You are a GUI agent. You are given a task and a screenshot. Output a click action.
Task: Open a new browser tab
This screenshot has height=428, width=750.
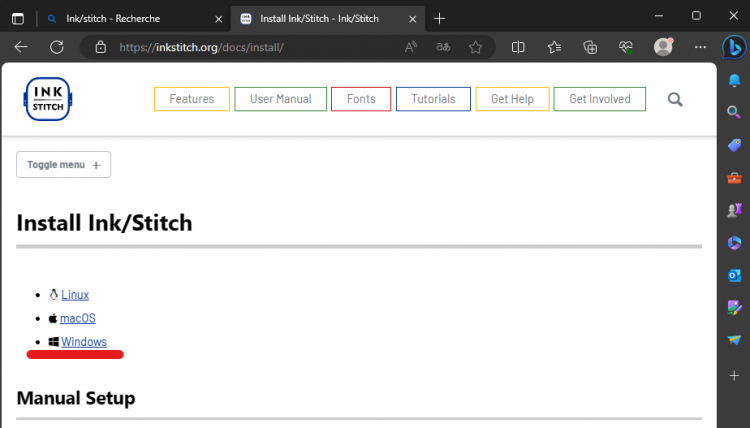(x=439, y=18)
